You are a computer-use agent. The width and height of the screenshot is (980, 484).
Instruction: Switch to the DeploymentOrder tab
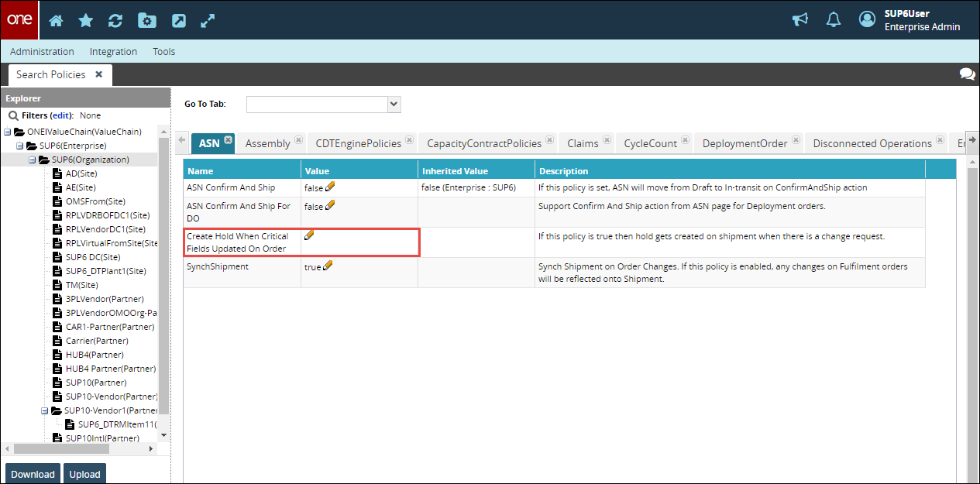coord(745,143)
